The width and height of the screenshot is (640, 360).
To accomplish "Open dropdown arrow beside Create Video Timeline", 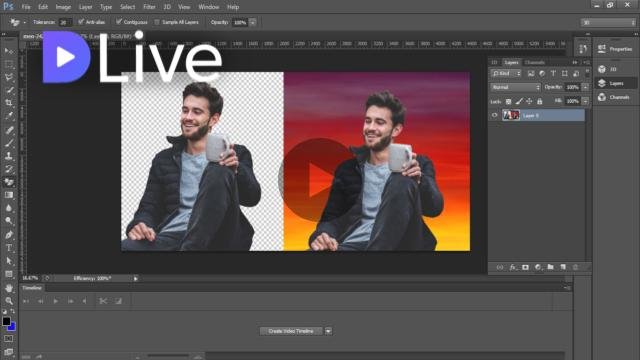I will coord(329,331).
